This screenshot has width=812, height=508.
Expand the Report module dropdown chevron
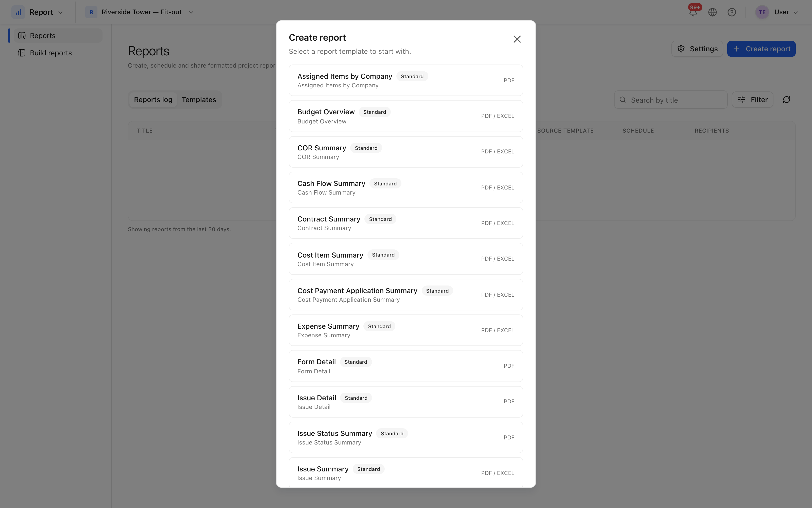pyautogui.click(x=60, y=12)
